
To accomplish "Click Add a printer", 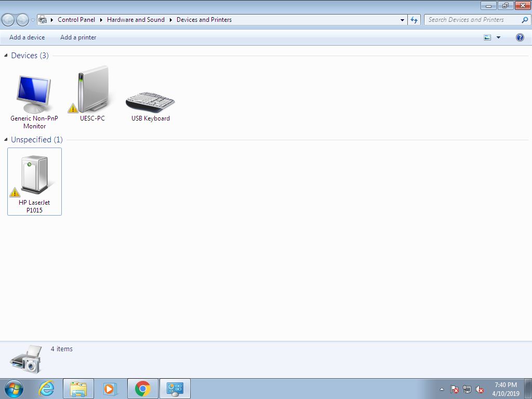I will [x=78, y=37].
